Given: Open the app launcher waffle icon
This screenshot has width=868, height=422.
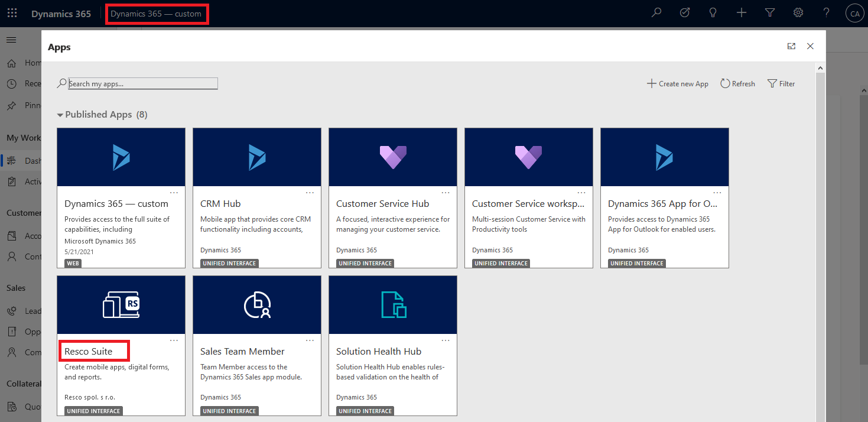Looking at the screenshot, I should point(12,13).
